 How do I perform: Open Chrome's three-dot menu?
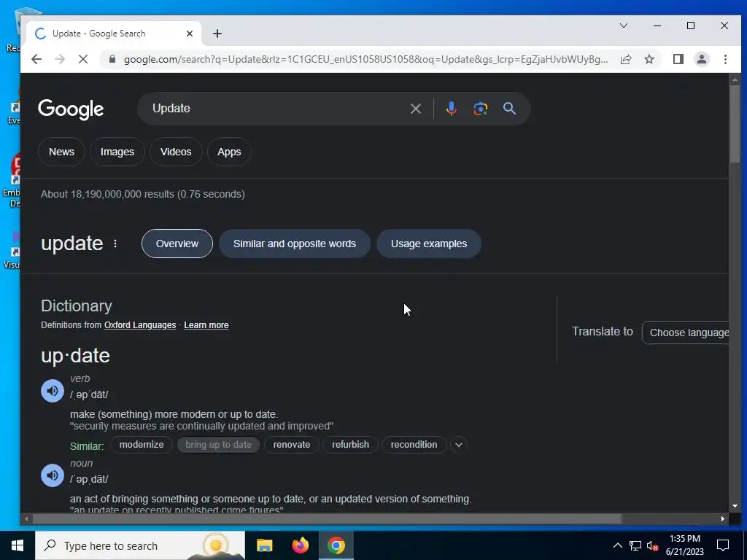click(x=725, y=59)
